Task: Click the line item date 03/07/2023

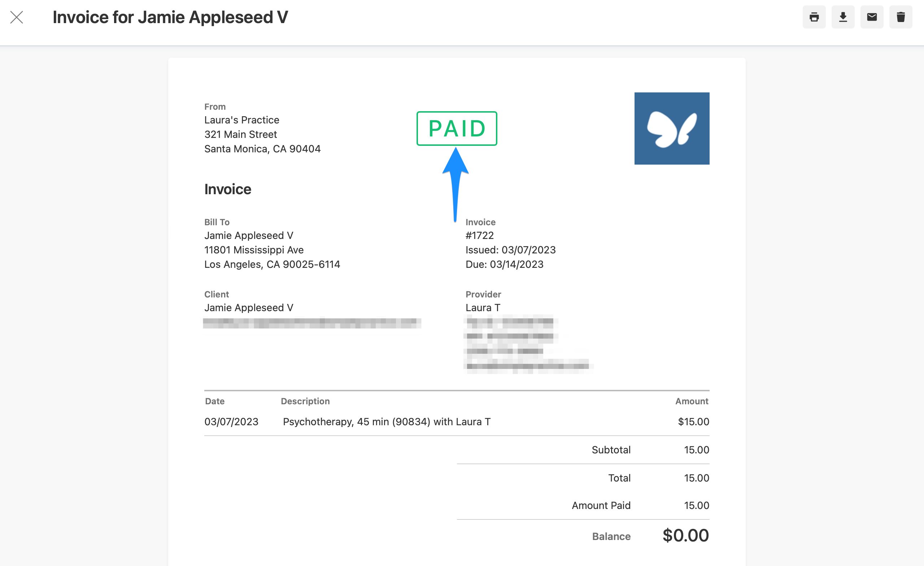Action: [231, 422]
